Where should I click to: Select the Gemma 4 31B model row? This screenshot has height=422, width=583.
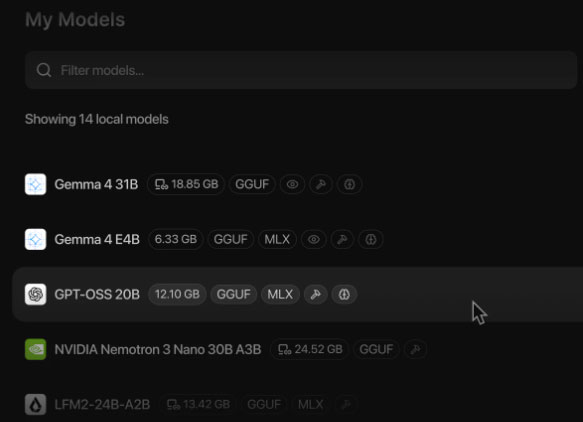click(x=297, y=184)
